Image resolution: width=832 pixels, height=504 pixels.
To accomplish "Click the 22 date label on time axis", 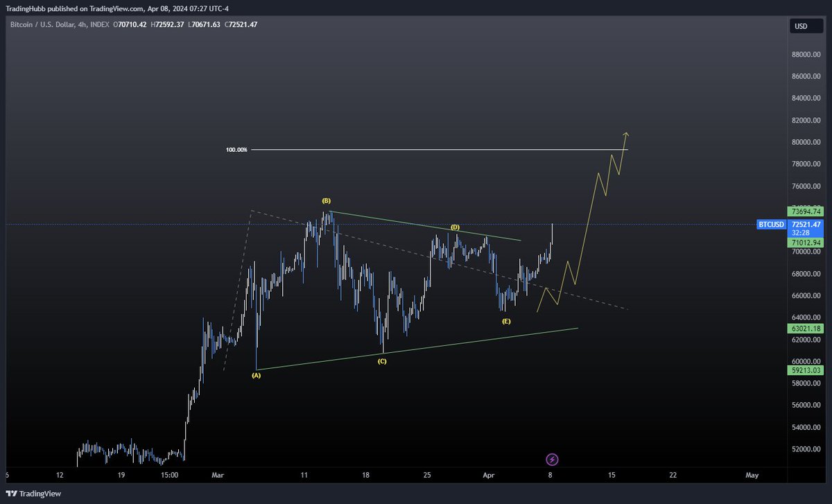I will pos(673,476).
